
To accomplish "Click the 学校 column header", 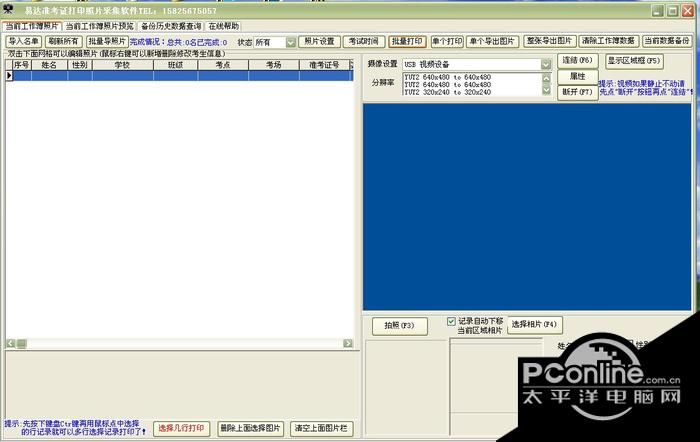I will [x=122, y=65].
